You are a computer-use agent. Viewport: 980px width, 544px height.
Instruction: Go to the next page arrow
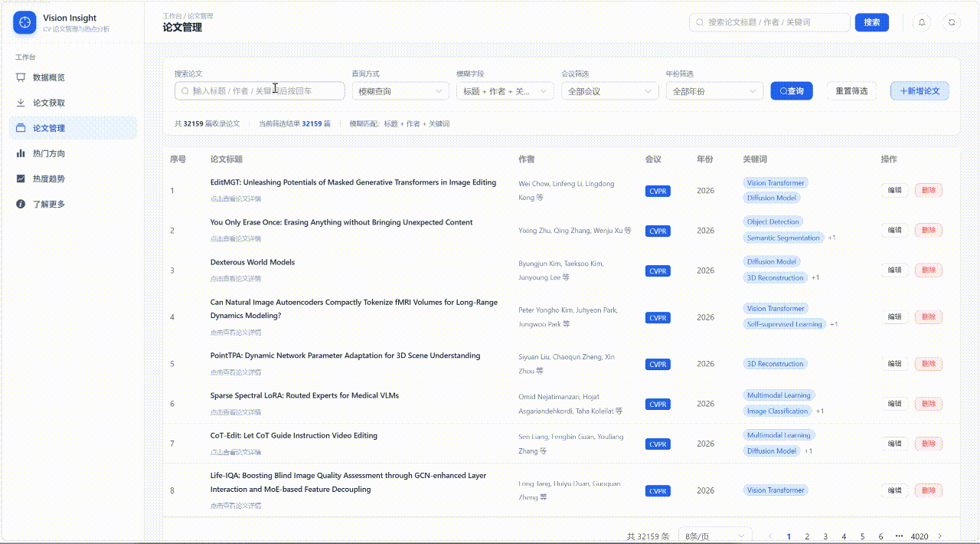click(940, 536)
